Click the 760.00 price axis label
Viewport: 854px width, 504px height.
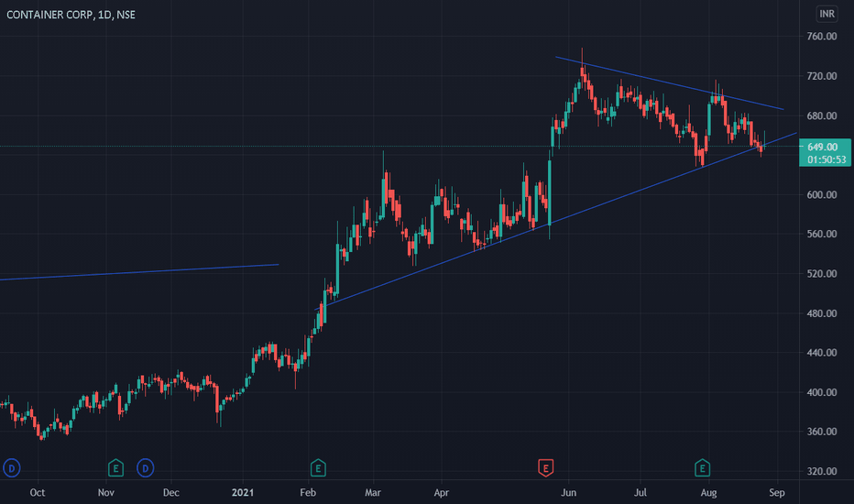822,37
